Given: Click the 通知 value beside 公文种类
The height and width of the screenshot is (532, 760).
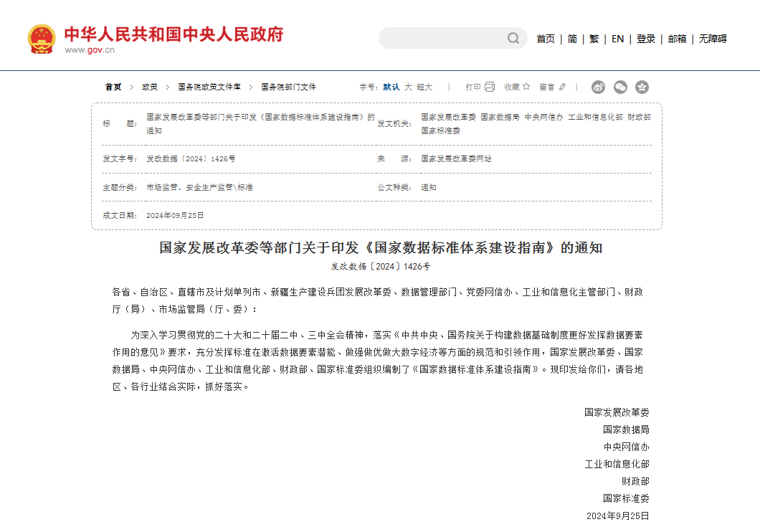Looking at the screenshot, I should tap(429, 187).
